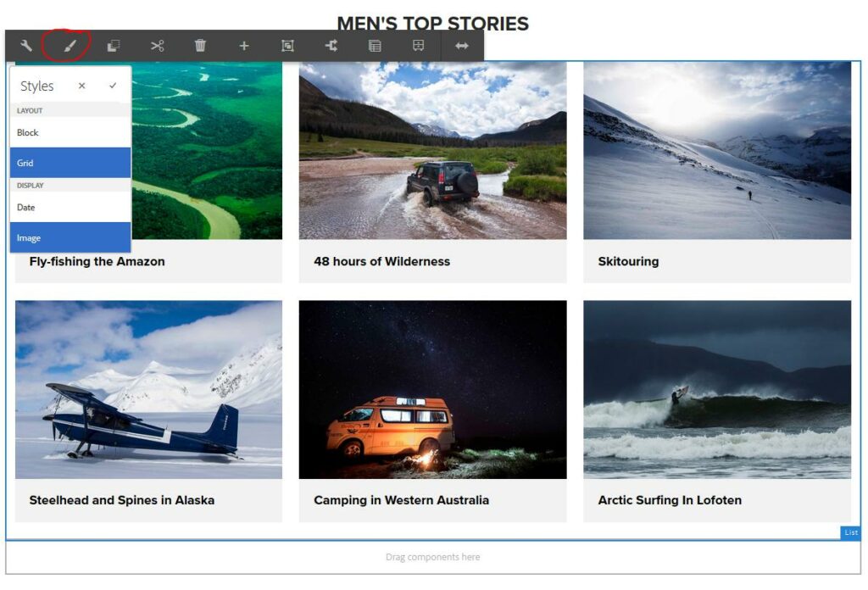Select the Date display style

pyautogui.click(x=70, y=207)
